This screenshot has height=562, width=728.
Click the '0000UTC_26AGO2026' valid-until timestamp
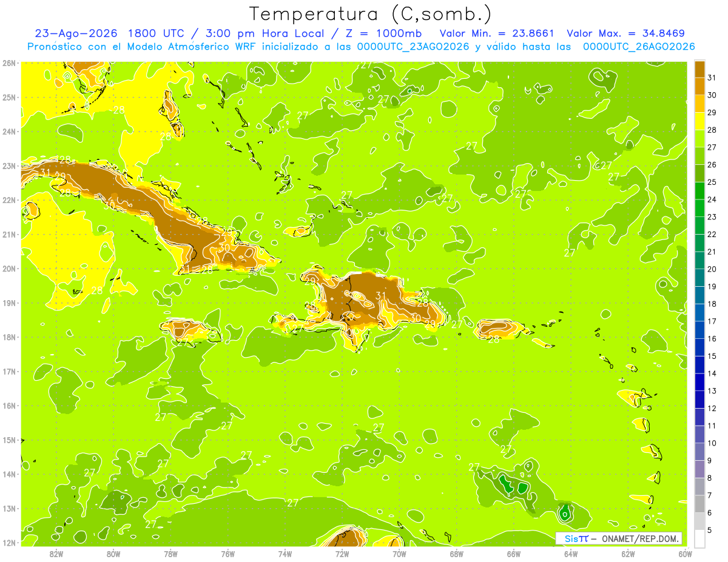pyautogui.click(x=639, y=47)
